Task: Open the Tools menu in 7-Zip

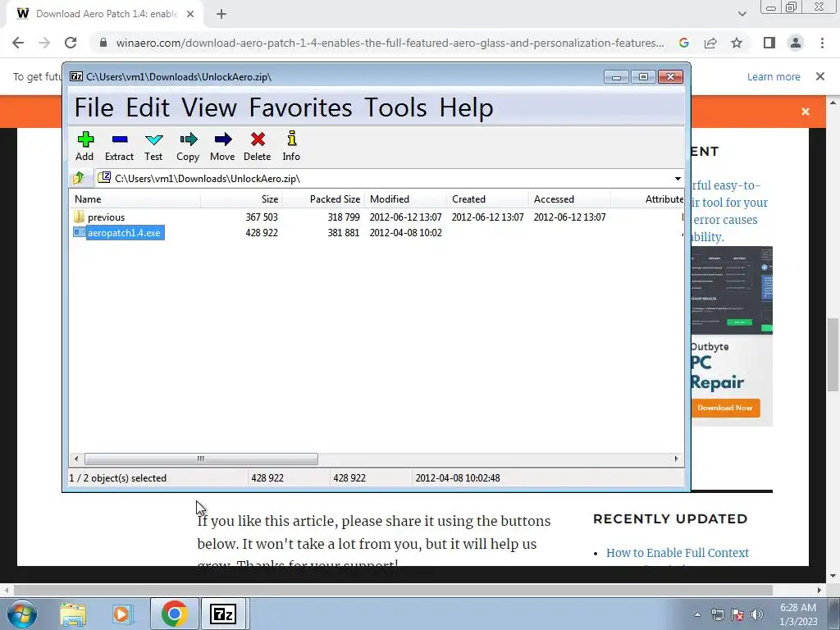Action: tap(395, 107)
